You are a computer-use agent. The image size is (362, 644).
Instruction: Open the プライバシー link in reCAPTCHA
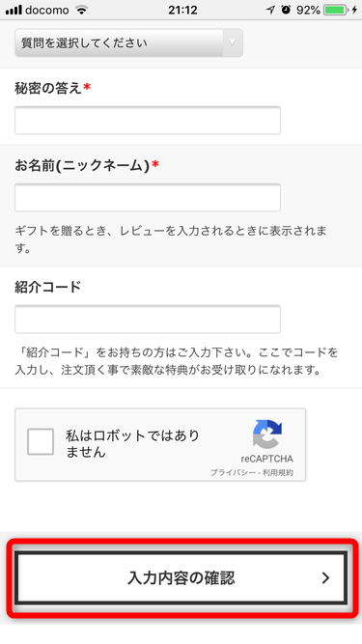(233, 473)
